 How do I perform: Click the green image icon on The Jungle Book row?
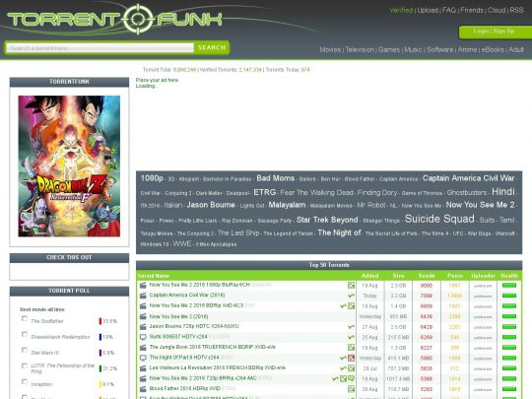[351, 347]
